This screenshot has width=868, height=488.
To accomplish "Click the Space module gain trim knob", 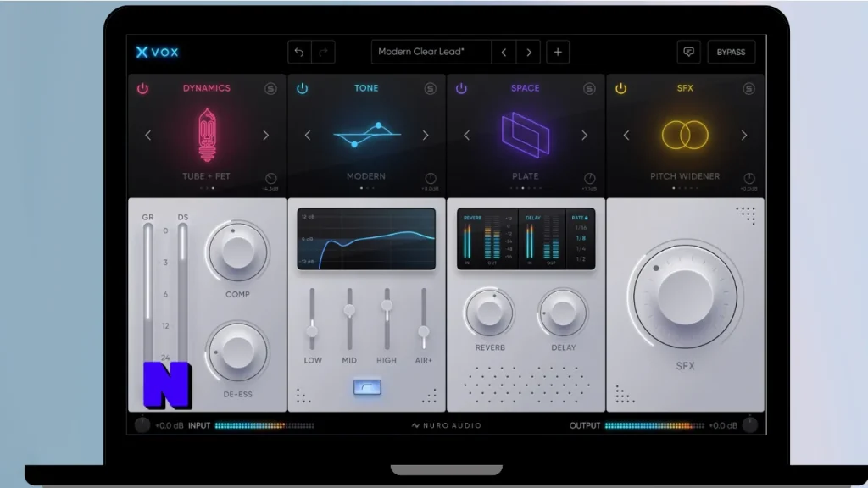I will (x=590, y=178).
